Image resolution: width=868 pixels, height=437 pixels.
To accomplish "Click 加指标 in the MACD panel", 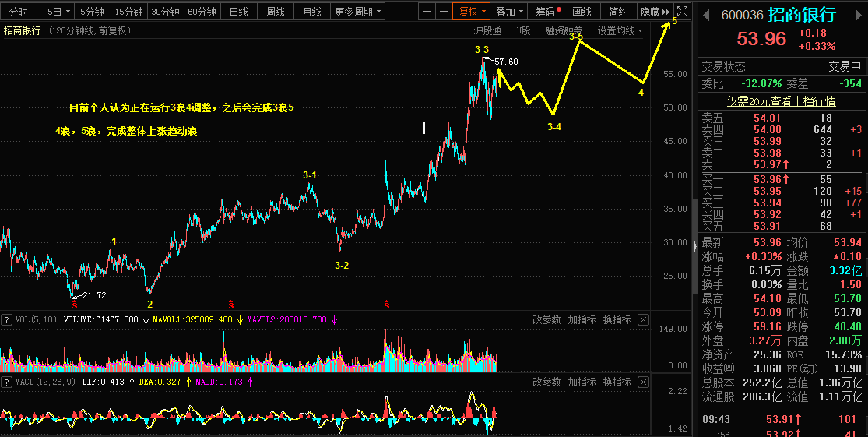I will [x=582, y=382].
